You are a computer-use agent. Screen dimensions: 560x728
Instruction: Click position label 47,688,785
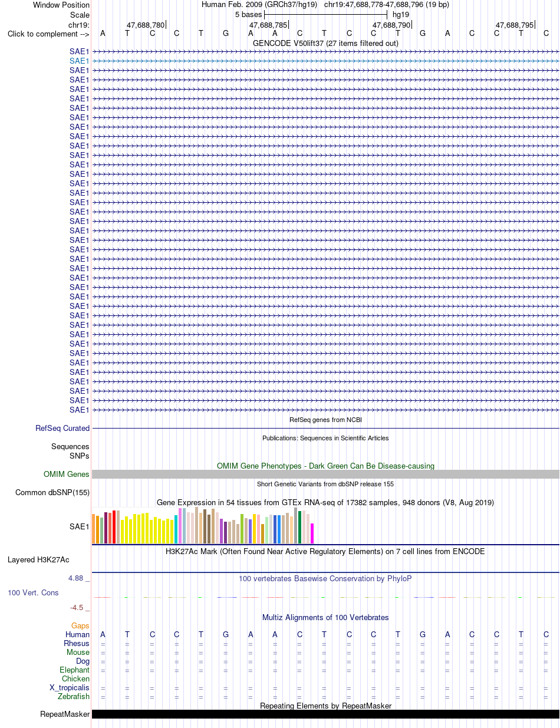tap(269, 25)
